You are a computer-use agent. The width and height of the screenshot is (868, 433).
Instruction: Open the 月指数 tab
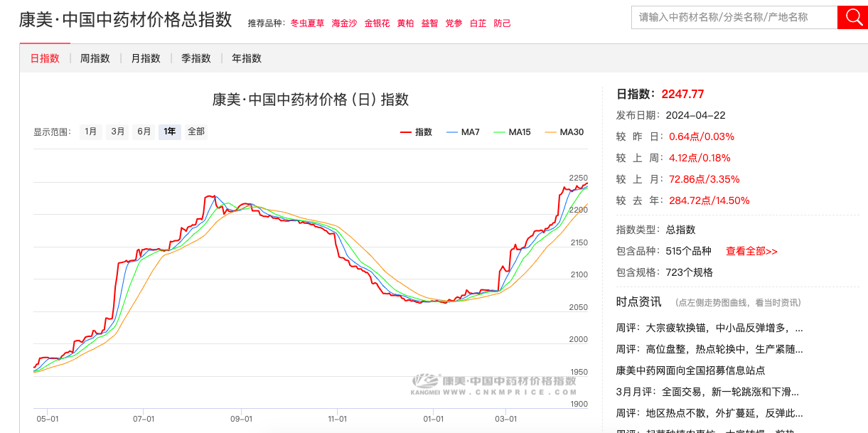[146, 58]
